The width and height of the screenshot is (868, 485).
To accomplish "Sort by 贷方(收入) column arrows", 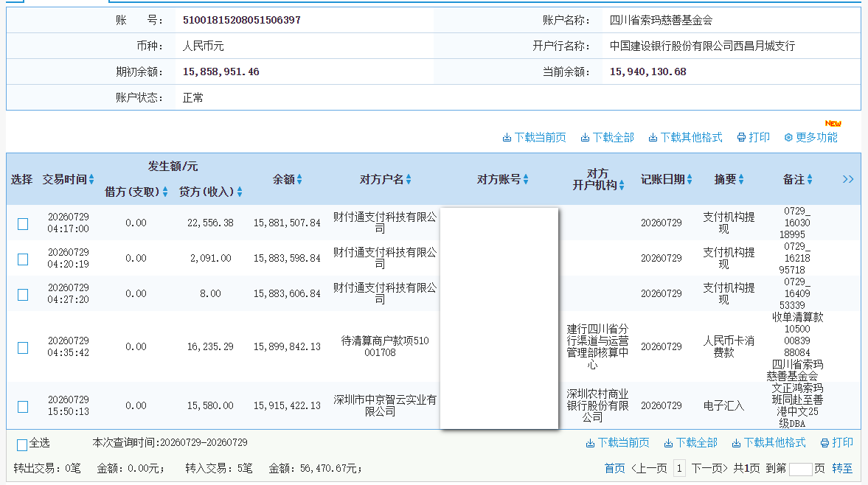I will (240, 192).
